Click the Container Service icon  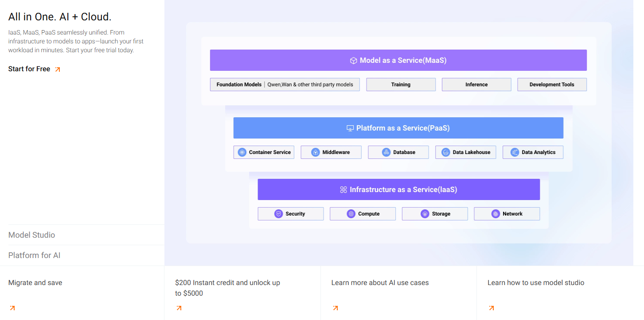(x=242, y=152)
